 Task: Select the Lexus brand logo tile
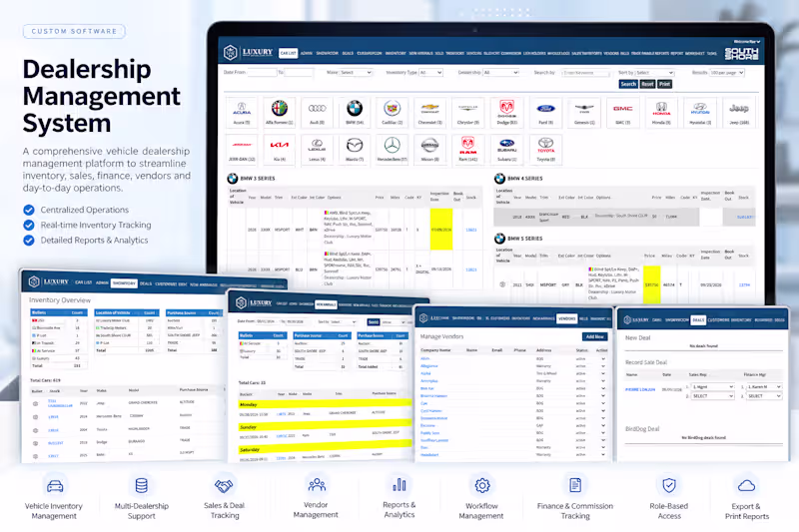pos(317,149)
